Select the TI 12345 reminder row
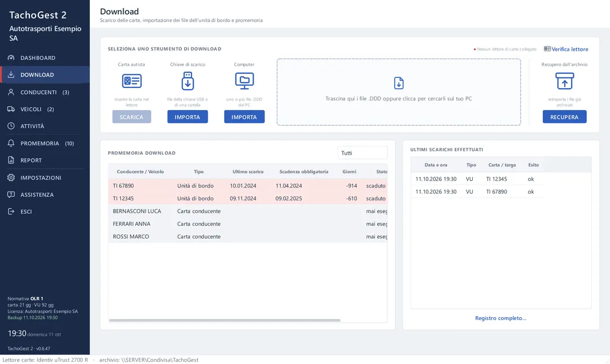The image size is (610, 364). coord(248,198)
